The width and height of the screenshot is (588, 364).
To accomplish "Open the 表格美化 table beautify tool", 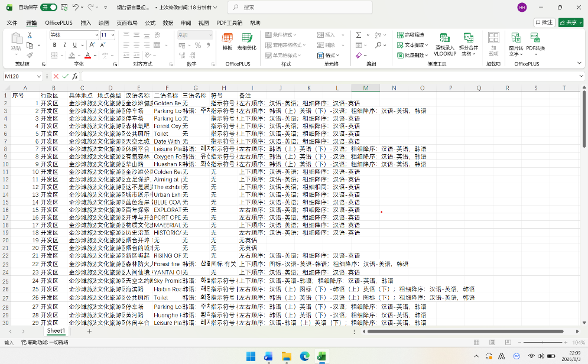I will [247, 41].
